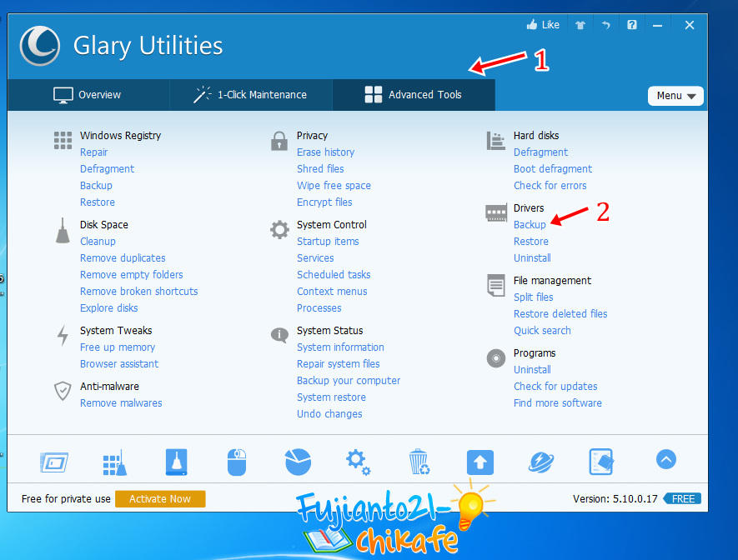
Task: Open the trash uninstaller icon in bottom bar
Action: click(x=419, y=460)
